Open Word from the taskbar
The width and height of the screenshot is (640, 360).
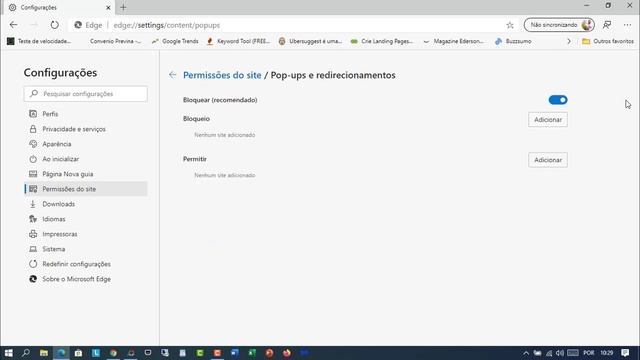tap(235, 353)
